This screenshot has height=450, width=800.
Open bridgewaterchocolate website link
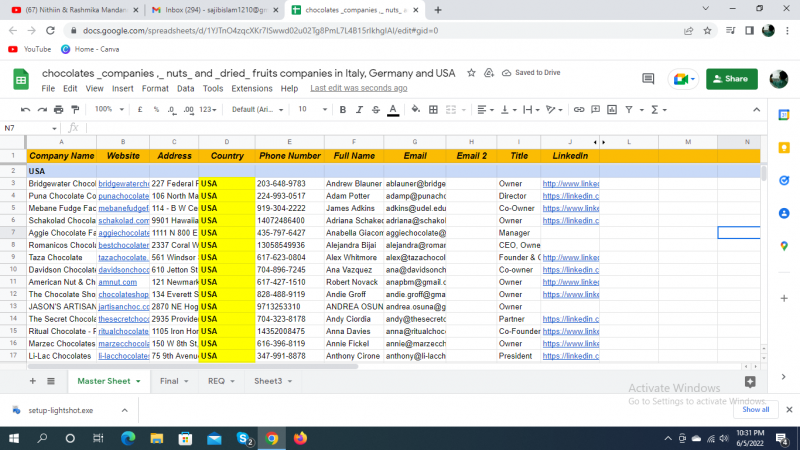pyautogui.click(x=123, y=184)
